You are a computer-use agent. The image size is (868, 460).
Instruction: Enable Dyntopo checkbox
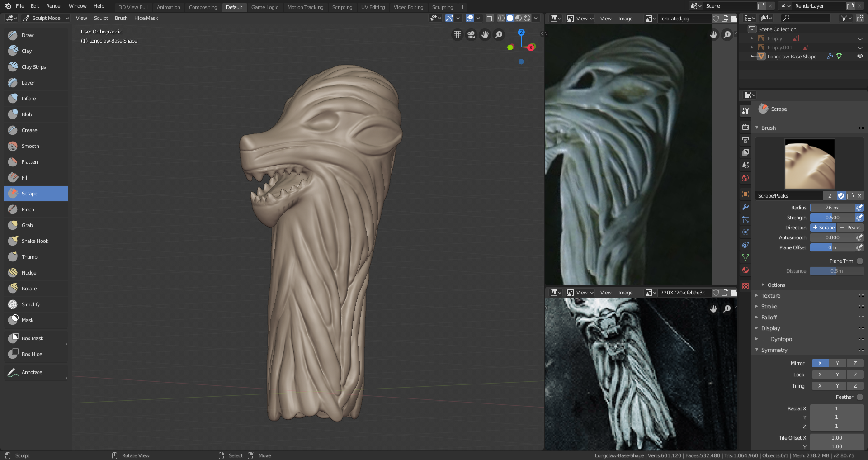click(765, 339)
